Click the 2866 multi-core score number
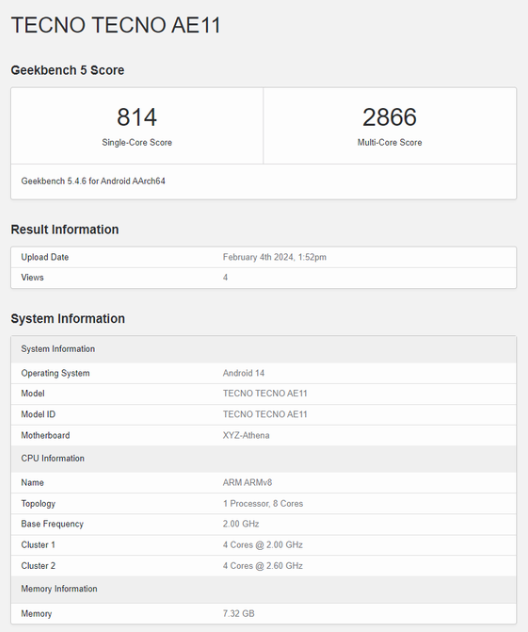The width and height of the screenshot is (528, 632). tap(389, 117)
